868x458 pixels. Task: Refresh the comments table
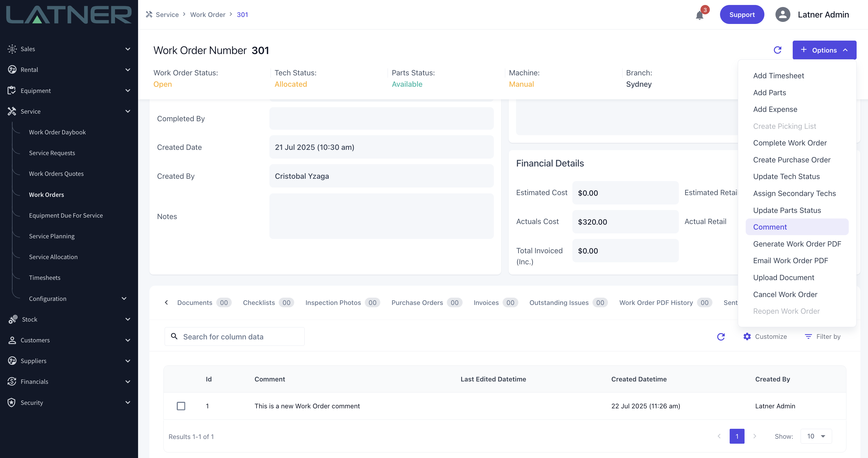point(721,336)
